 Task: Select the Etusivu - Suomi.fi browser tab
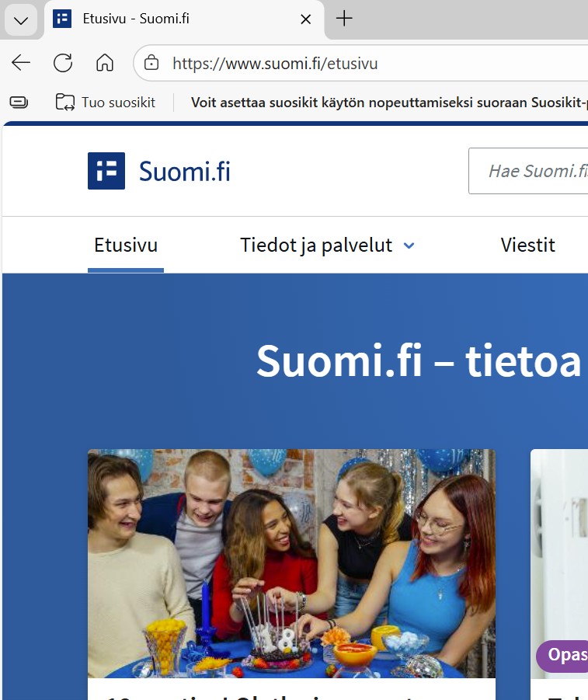tap(184, 19)
